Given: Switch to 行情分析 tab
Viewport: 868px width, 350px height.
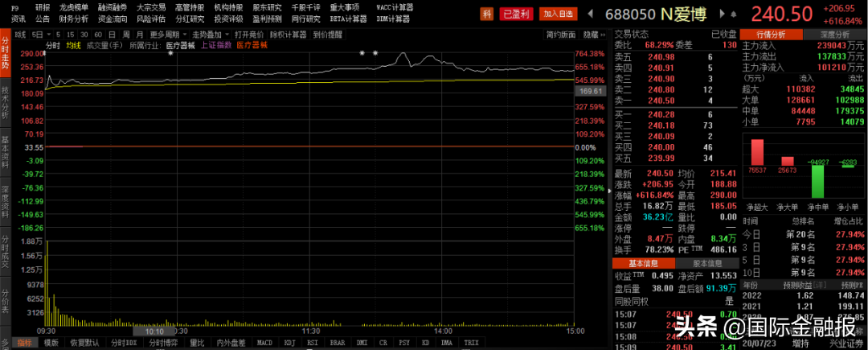Looking at the screenshot, I should click(771, 35).
